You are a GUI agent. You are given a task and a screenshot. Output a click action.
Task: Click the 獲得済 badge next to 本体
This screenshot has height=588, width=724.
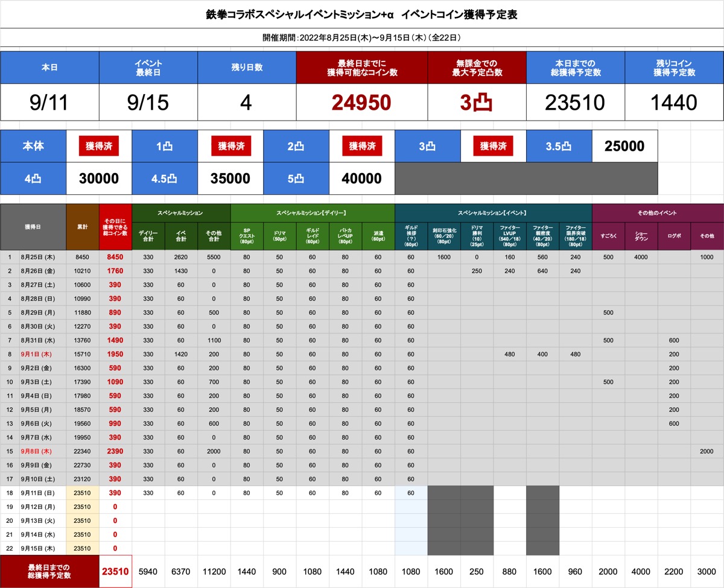pyautogui.click(x=99, y=146)
